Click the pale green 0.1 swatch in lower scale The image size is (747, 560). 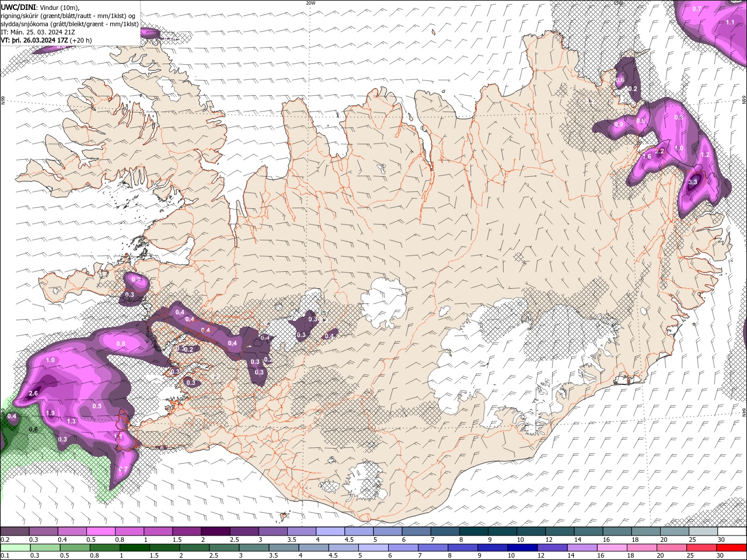[15, 547]
